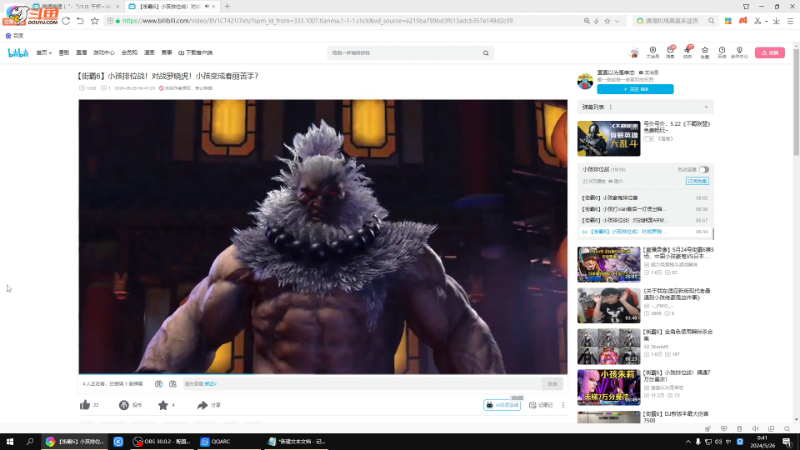Select currently playing playlist item 对战罗晓
The width and height of the screenshot is (800, 450).
pos(645,232)
